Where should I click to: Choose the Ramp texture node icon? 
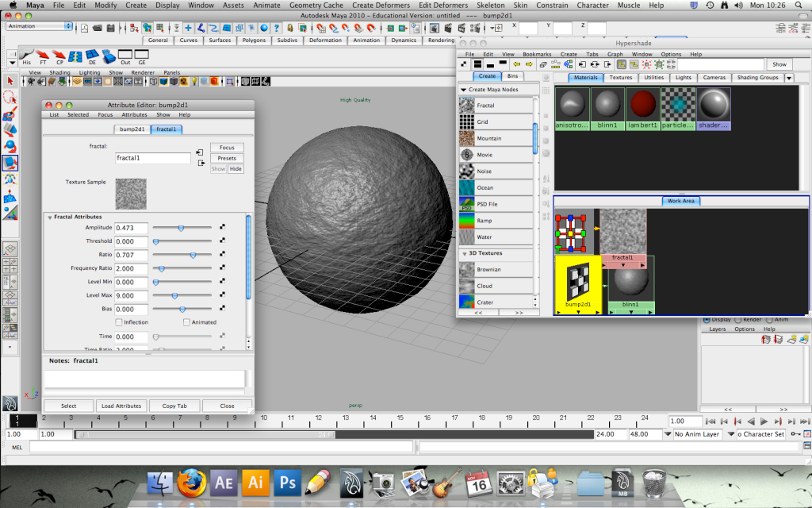[467, 221]
